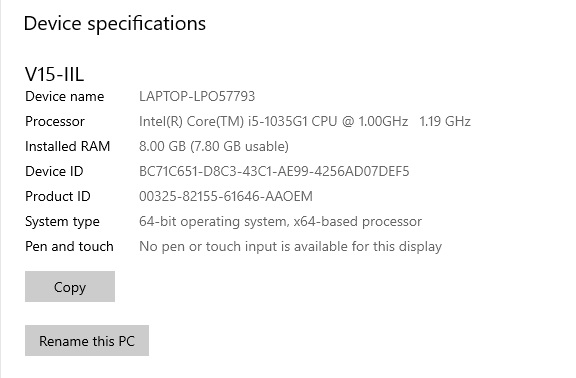Click the Pen and touch label
Screen dimensions: 576x378
coord(69,246)
